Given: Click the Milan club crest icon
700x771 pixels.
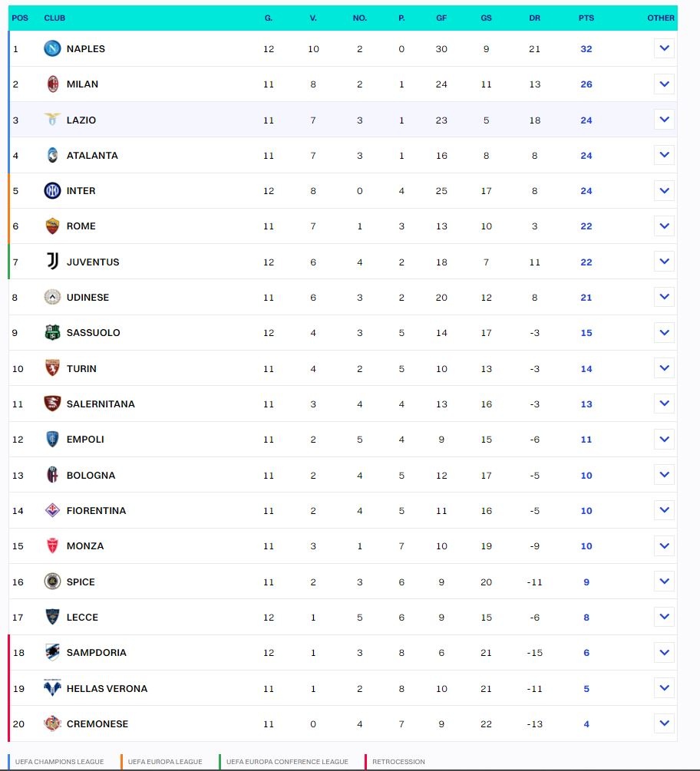Looking at the screenshot, I should (52, 84).
